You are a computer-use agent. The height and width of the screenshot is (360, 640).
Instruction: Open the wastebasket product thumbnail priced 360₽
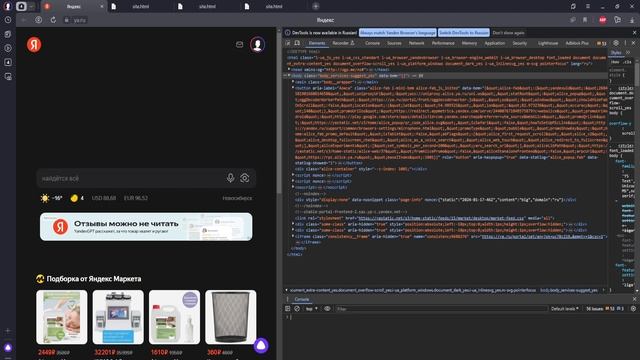(231, 317)
